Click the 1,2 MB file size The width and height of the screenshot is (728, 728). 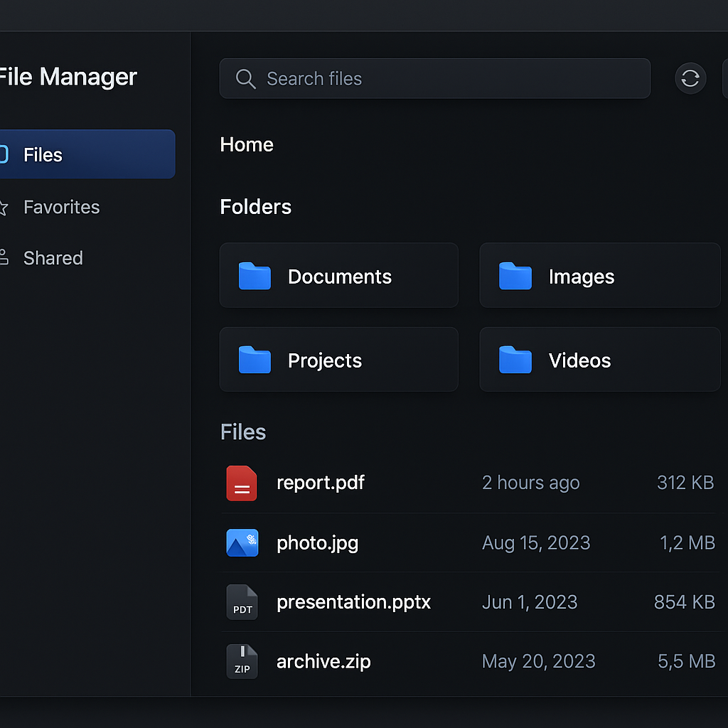(x=687, y=542)
